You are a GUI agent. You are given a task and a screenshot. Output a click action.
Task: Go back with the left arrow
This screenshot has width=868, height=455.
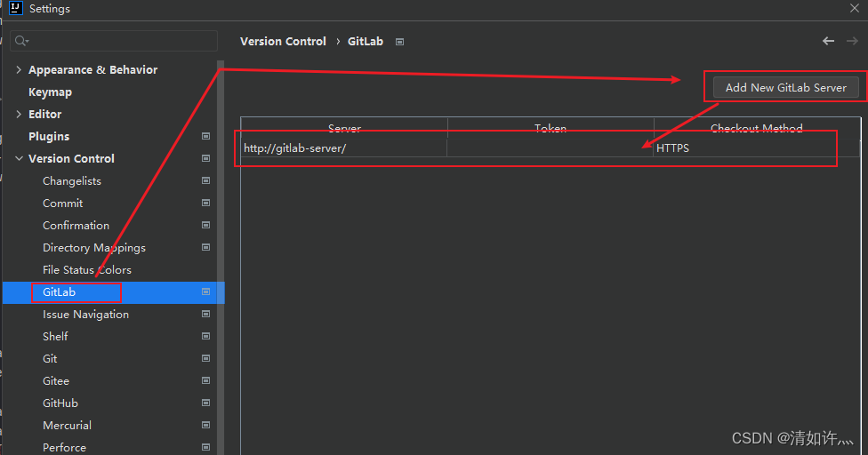pos(828,41)
